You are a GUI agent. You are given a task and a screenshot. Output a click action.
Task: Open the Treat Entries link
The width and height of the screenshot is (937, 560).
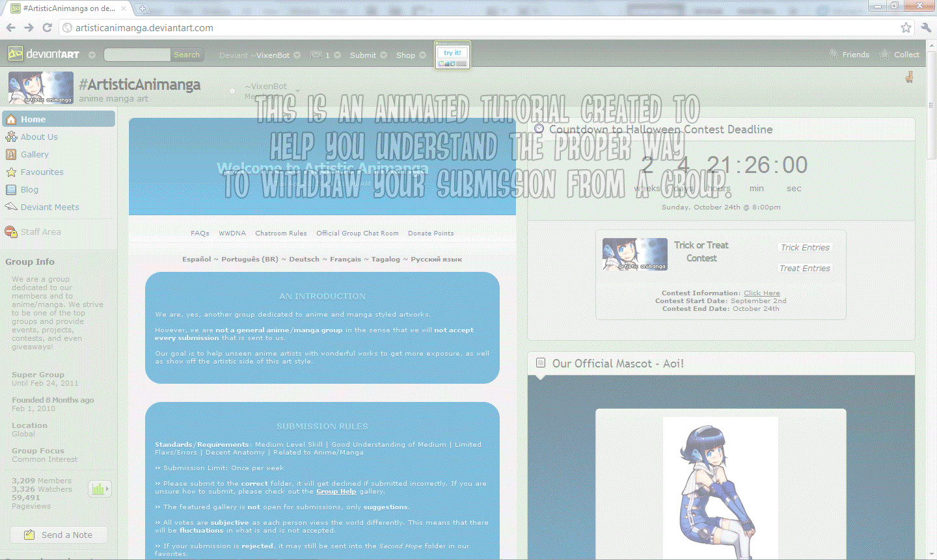[x=805, y=268]
